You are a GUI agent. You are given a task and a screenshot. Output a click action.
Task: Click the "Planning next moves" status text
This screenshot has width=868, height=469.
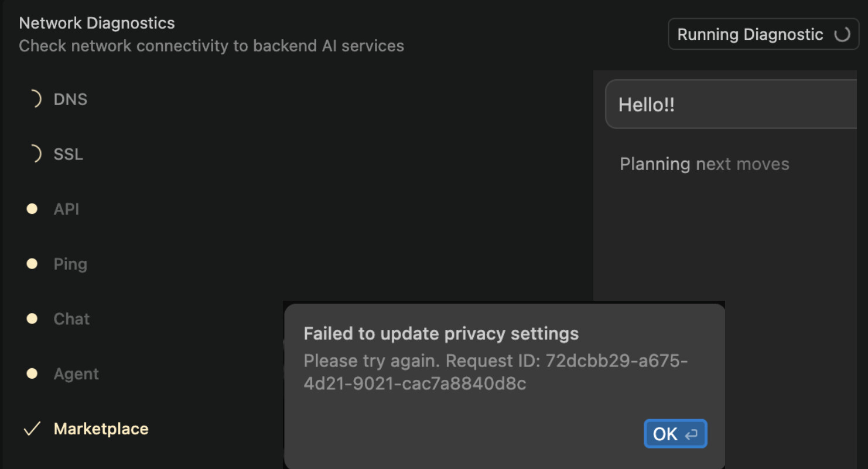click(704, 164)
